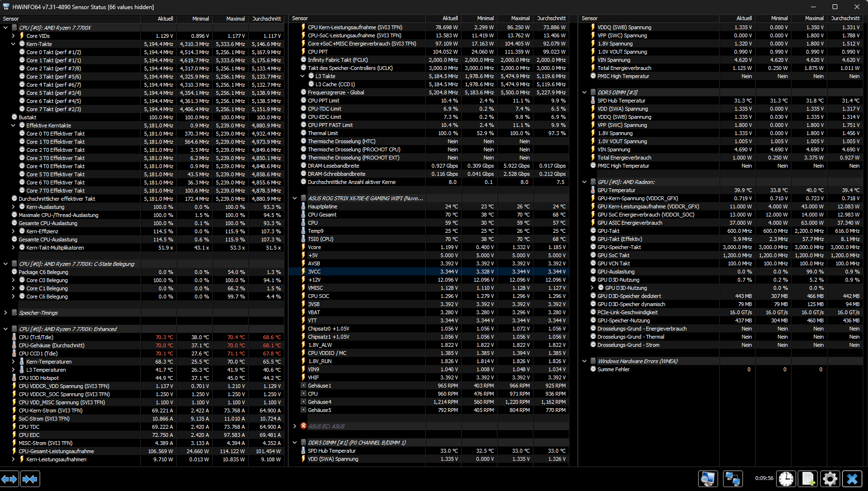Click the icon beside GPU-Auslastung
Image resolution: width=868 pixels, height=491 pixels.
(x=593, y=272)
